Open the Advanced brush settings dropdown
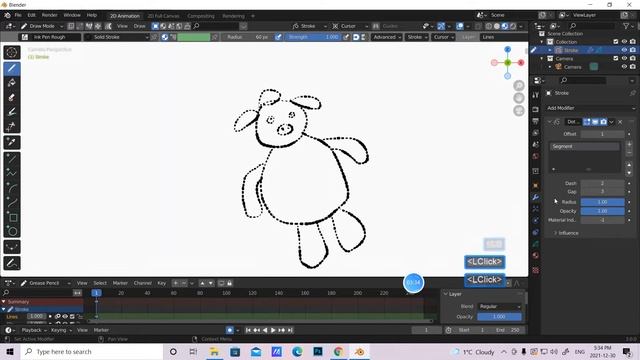Image resolution: width=640 pixels, height=360 pixels. (x=386, y=37)
